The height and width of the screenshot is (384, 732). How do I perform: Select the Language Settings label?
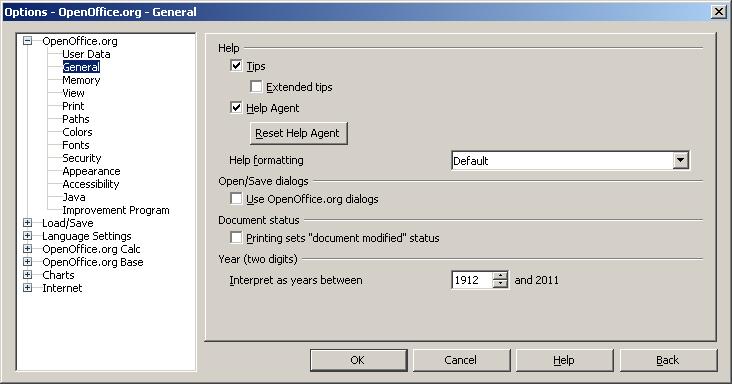87,236
